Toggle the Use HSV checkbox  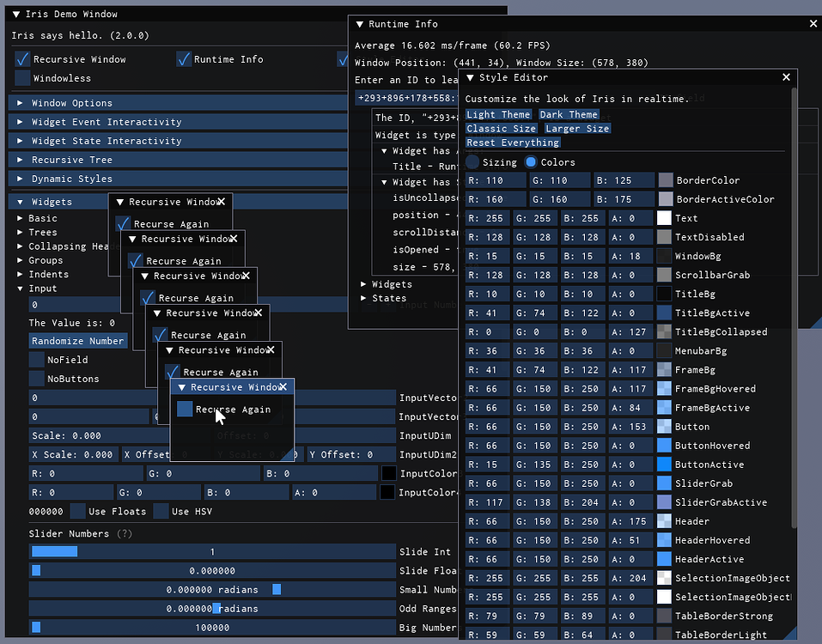(x=161, y=511)
